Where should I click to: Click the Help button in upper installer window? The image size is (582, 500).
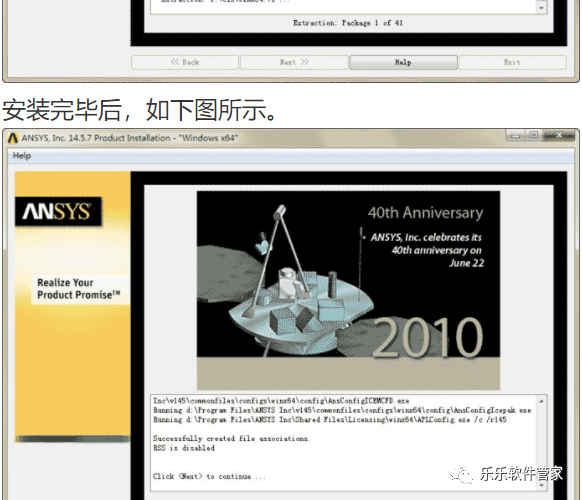point(403,62)
